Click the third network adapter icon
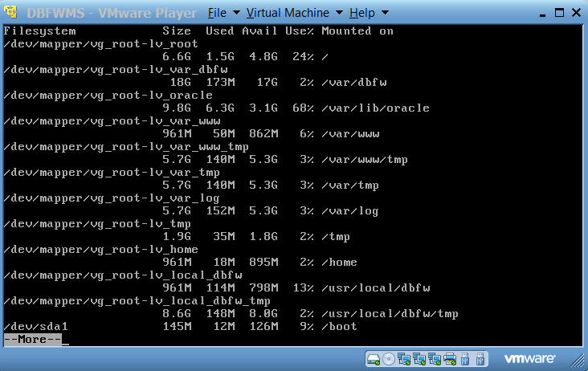The height and width of the screenshot is (371, 588). (x=435, y=358)
